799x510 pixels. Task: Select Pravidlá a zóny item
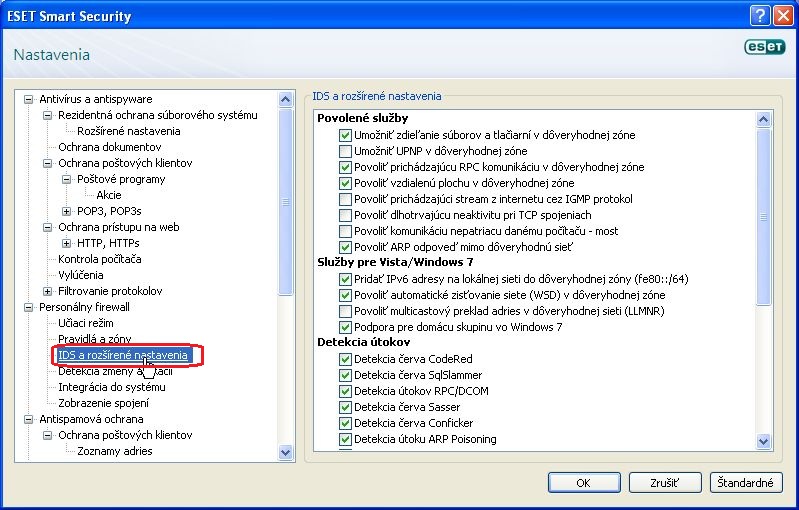tap(94, 339)
